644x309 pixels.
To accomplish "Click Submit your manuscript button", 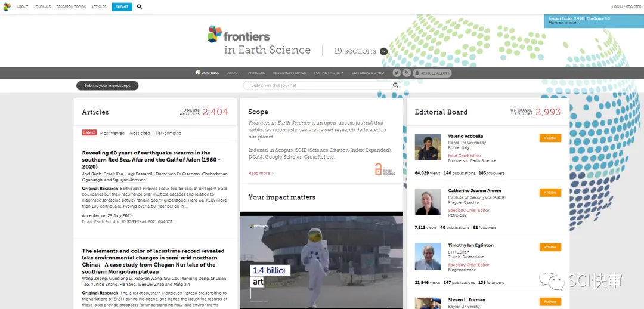I will [x=107, y=85].
